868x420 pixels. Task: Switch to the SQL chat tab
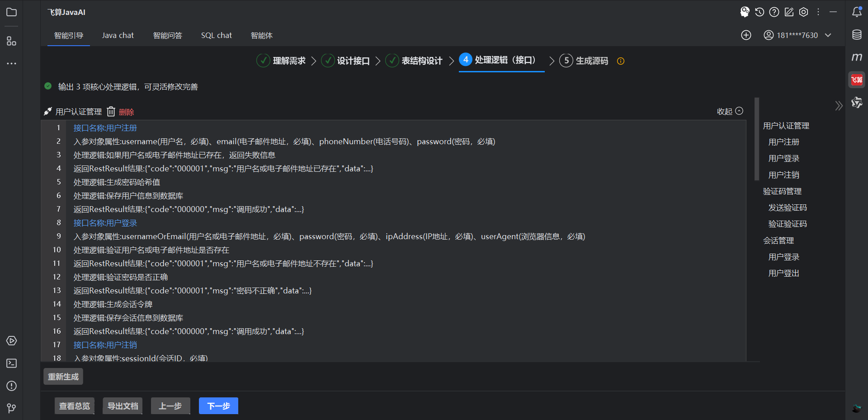pyautogui.click(x=217, y=35)
